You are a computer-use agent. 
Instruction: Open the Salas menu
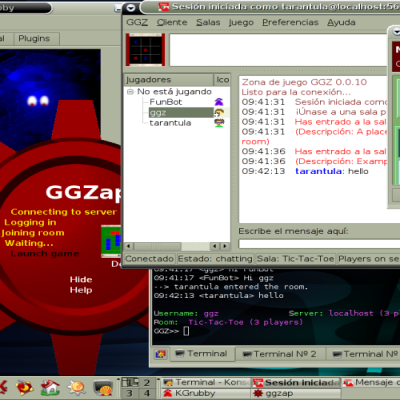[208, 22]
